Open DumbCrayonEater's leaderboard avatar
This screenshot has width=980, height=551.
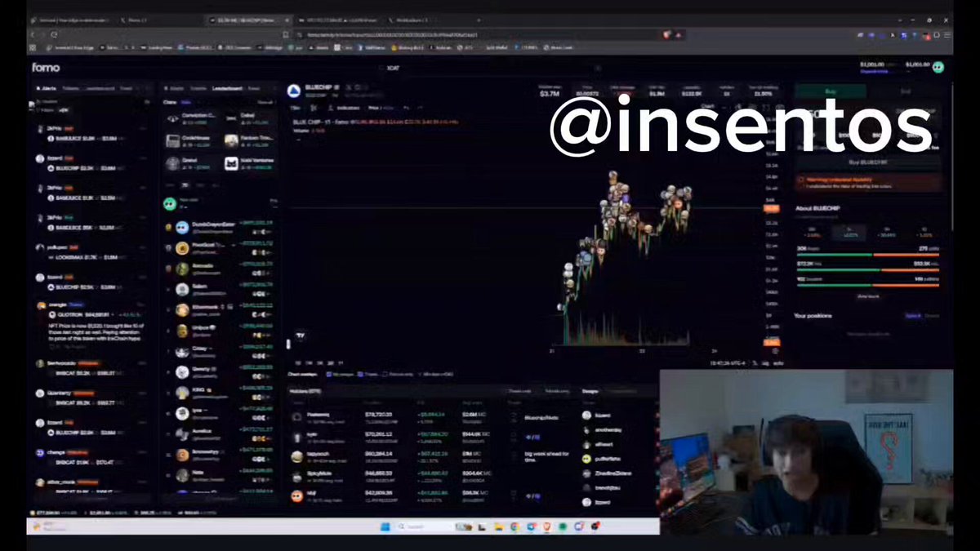[x=182, y=227]
